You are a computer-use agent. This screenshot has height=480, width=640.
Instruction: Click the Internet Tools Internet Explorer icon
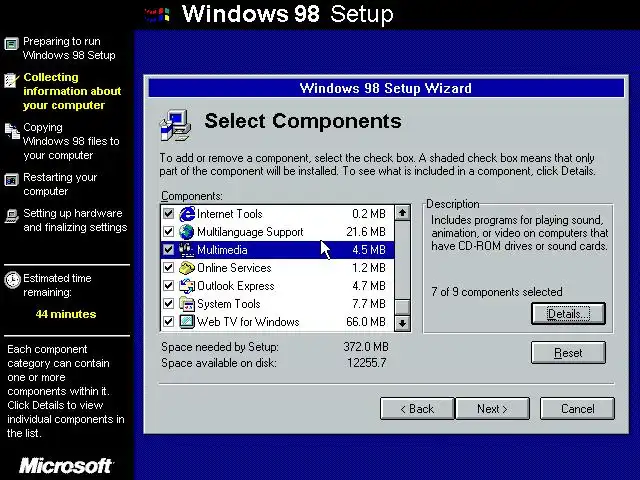click(187, 213)
